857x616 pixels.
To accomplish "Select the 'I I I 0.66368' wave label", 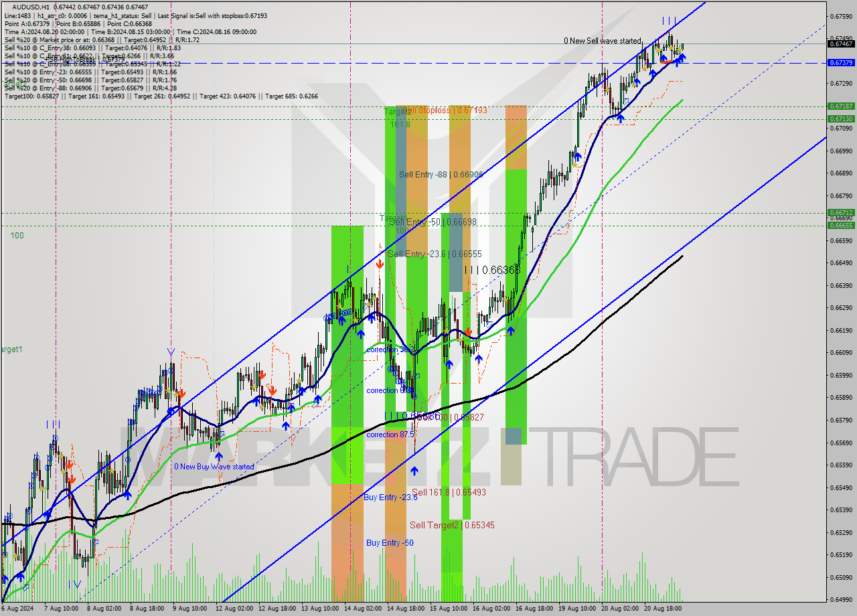I will coord(492,270).
